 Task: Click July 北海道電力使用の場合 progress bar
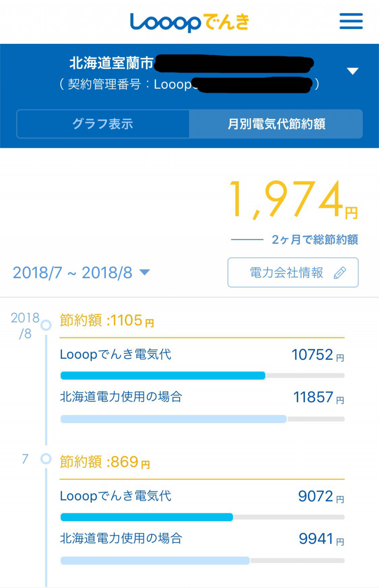click(202, 560)
